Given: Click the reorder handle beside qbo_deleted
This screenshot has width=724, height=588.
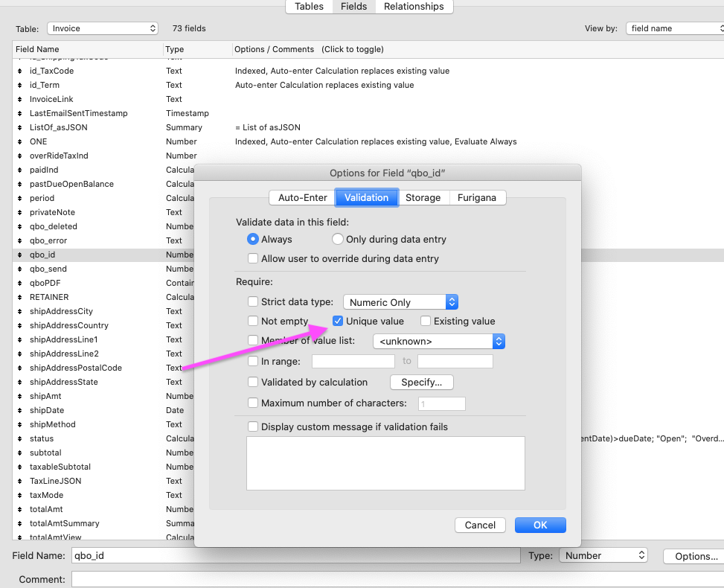Looking at the screenshot, I should point(20,227).
